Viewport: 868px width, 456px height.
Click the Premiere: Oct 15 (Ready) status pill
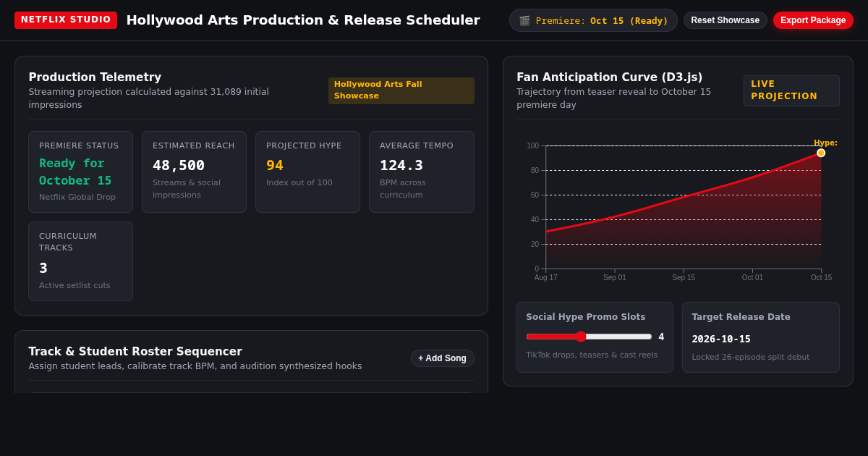click(x=593, y=20)
